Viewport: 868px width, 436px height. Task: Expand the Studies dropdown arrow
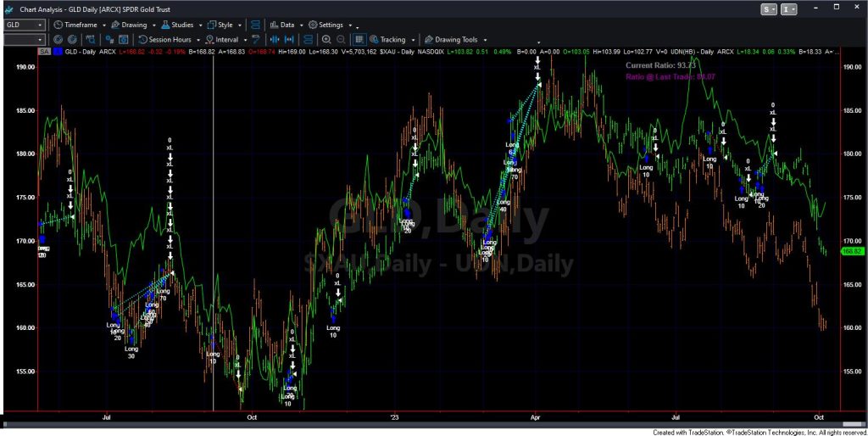[x=199, y=25]
